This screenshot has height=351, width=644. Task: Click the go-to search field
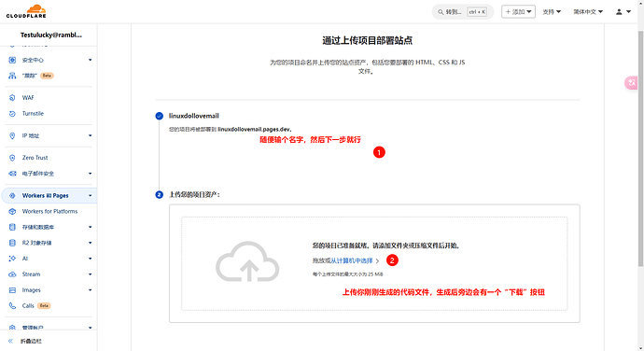[x=462, y=12]
